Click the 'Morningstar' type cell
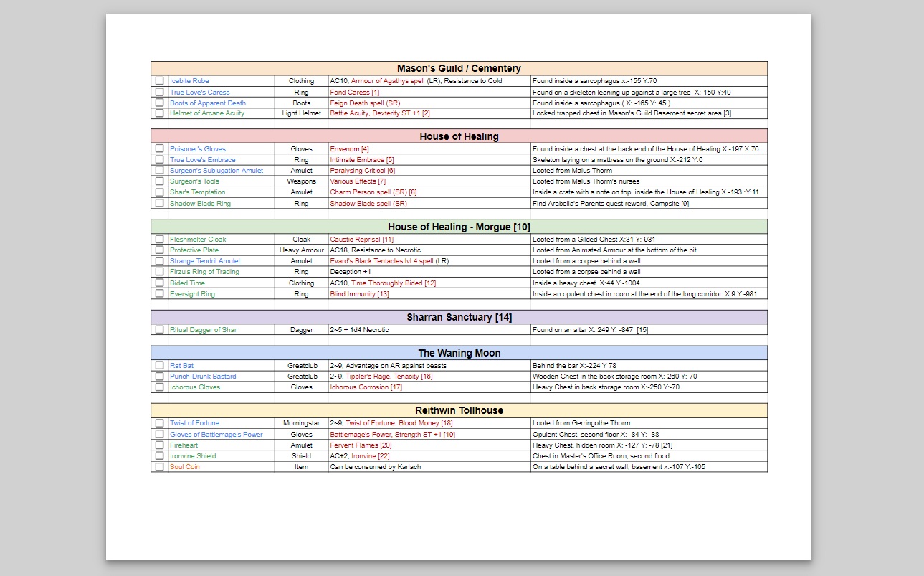This screenshot has width=924, height=576. (301, 423)
